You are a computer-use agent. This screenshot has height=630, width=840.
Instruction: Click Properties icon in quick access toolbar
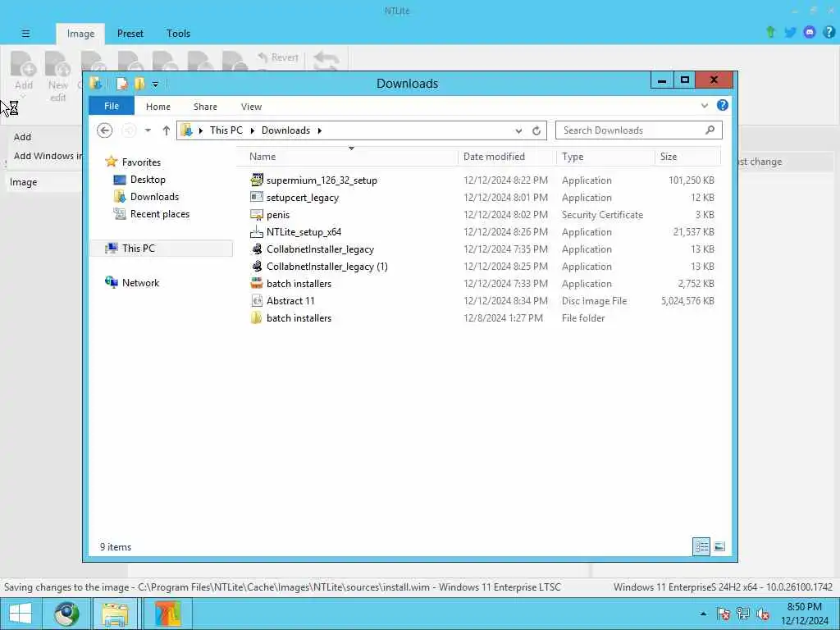122,84
